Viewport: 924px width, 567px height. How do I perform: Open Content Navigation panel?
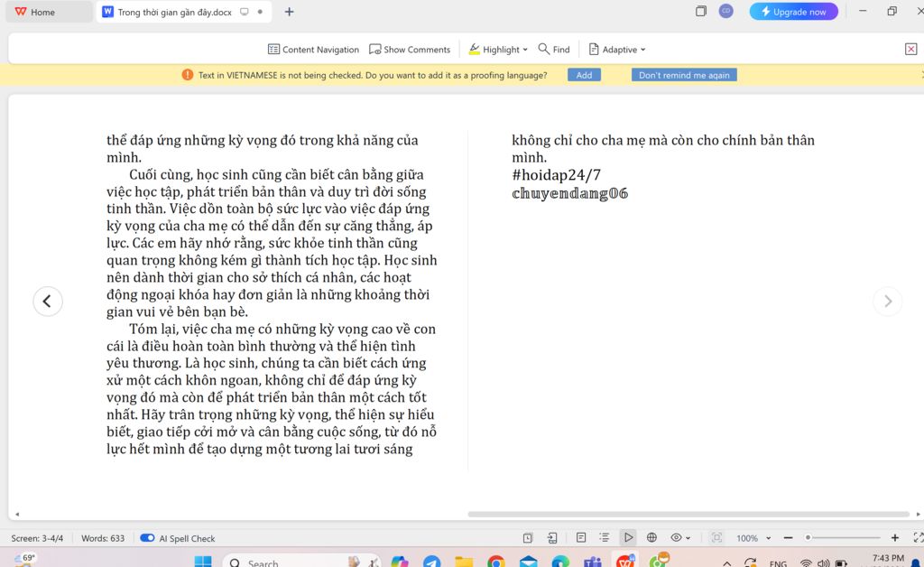(313, 50)
